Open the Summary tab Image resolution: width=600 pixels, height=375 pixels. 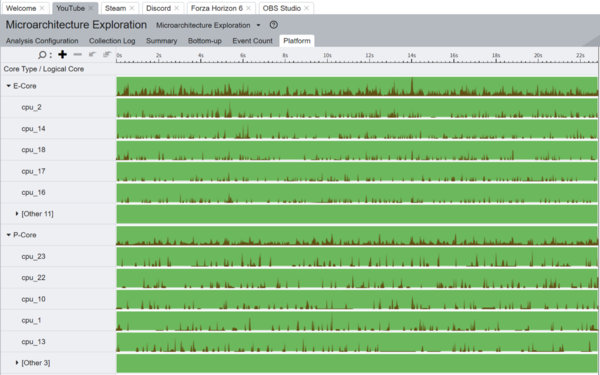tap(161, 41)
